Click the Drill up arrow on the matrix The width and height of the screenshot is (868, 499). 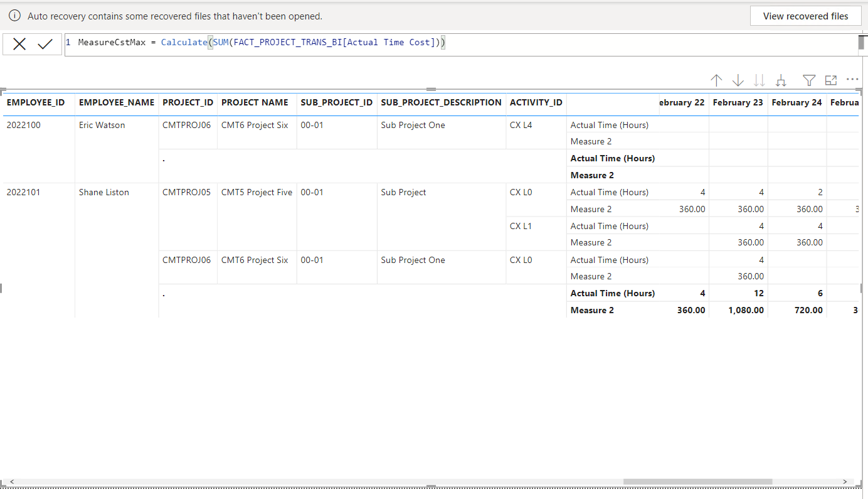[717, 80]
